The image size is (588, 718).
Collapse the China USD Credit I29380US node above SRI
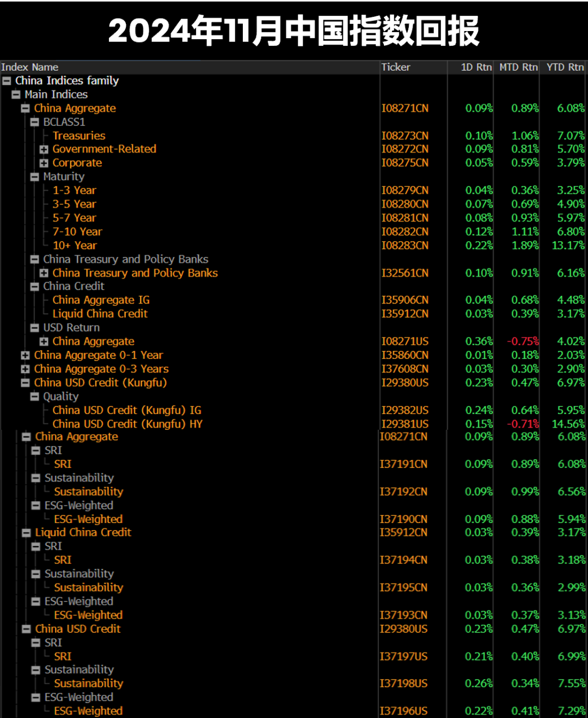click(x=26, y=629)
